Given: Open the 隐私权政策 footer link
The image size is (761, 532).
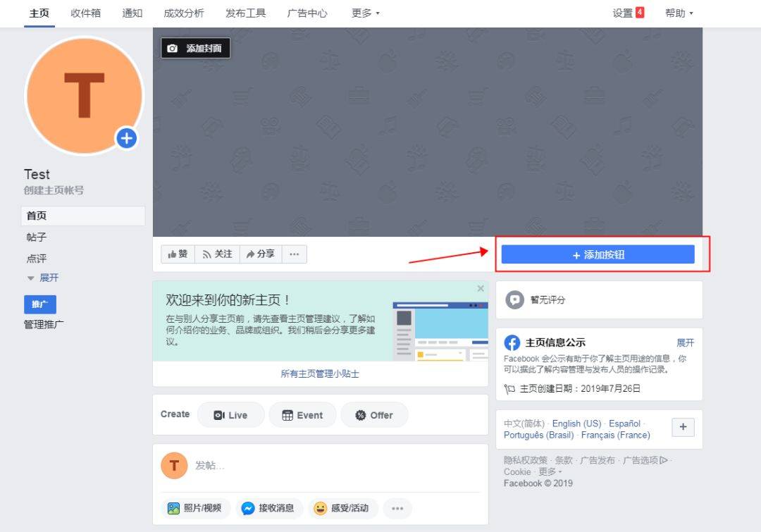Looking at the screenshot, I should click(x=526, y=460).
